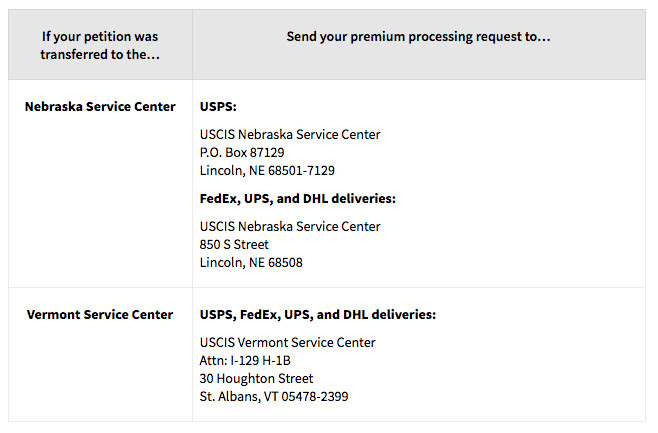
Task: Click ZIP code '05478-2399'
Action: pyautogui.click(x=316, y=396)
